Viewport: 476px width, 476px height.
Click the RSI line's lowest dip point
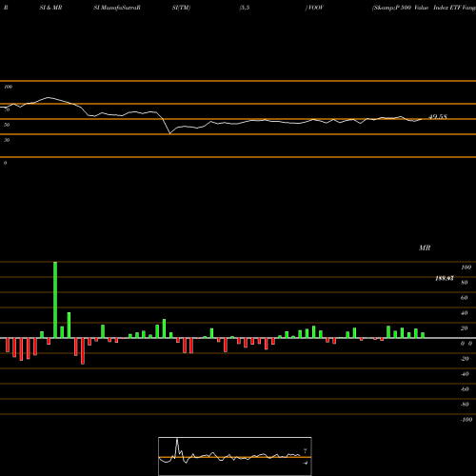click(x=170, y=133)
